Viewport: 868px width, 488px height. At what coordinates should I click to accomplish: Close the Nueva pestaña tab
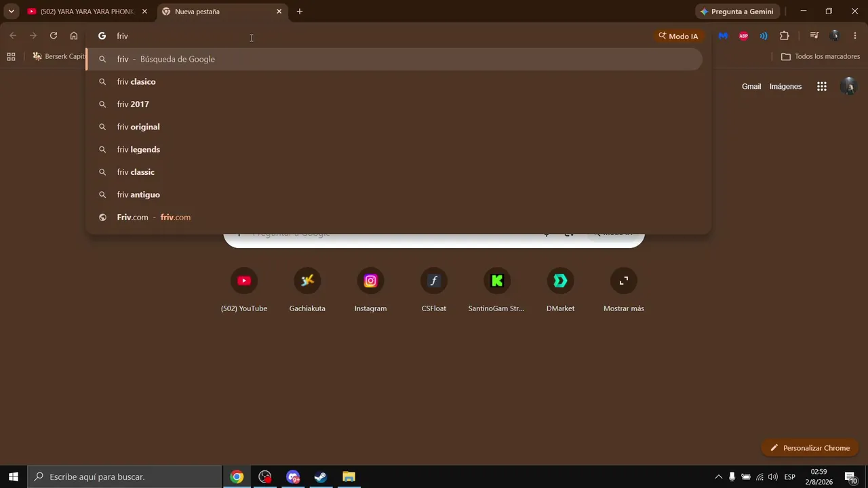click(x=279, y=12)
